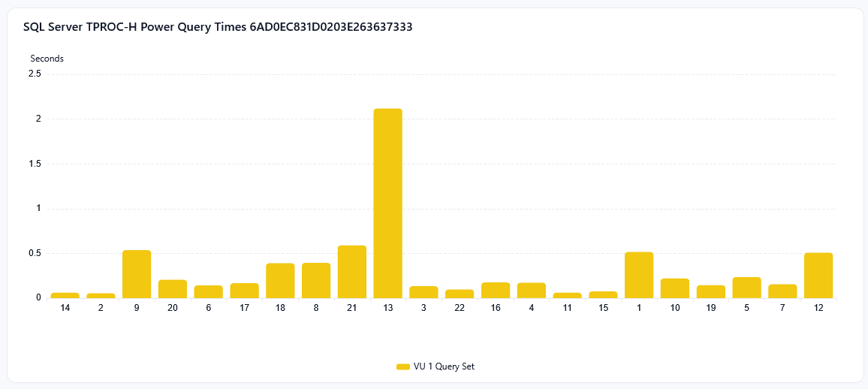Select the bar for query 20
The height and width of the screenshot is (389, 868).
click(173, 289)
